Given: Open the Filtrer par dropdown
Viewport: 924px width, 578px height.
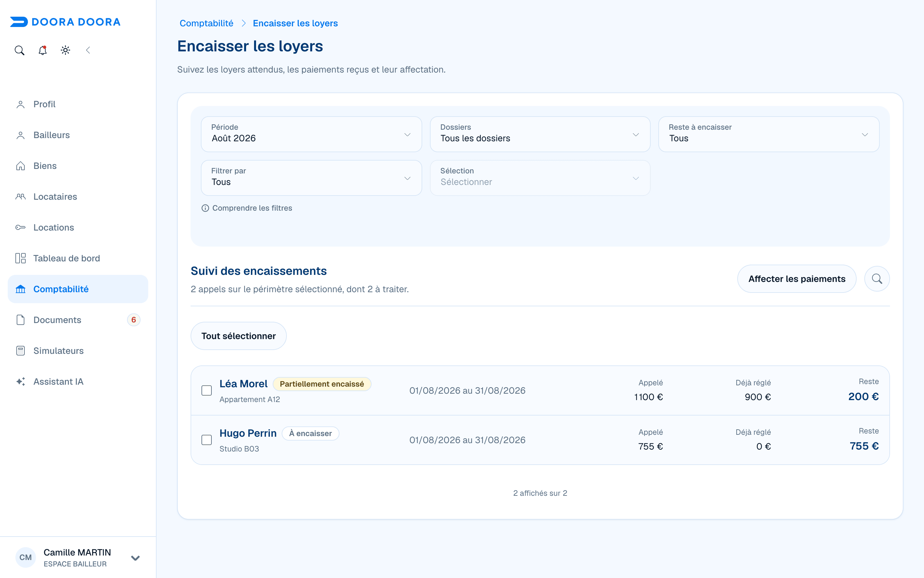Looking at the screenshot, I should 311,178.
